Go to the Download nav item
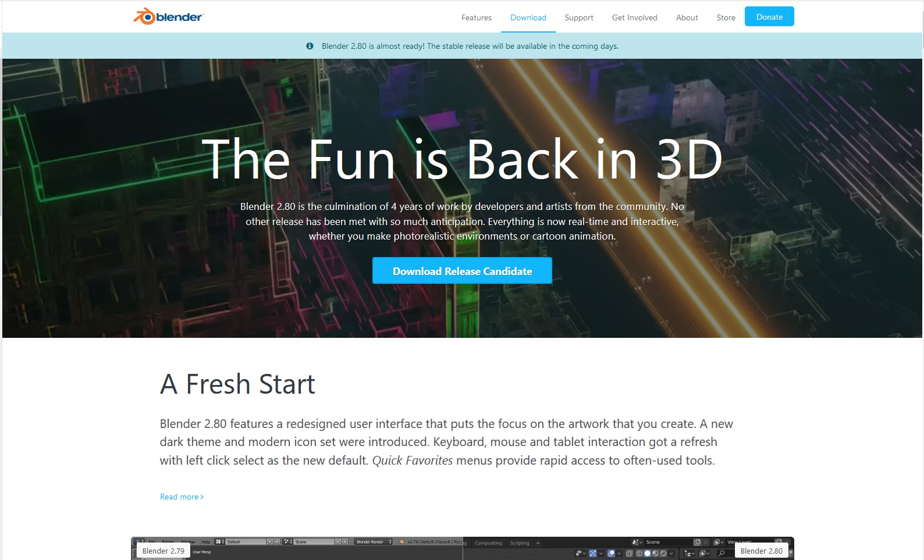Screen dimensions: 924x560 pos(528,17)
